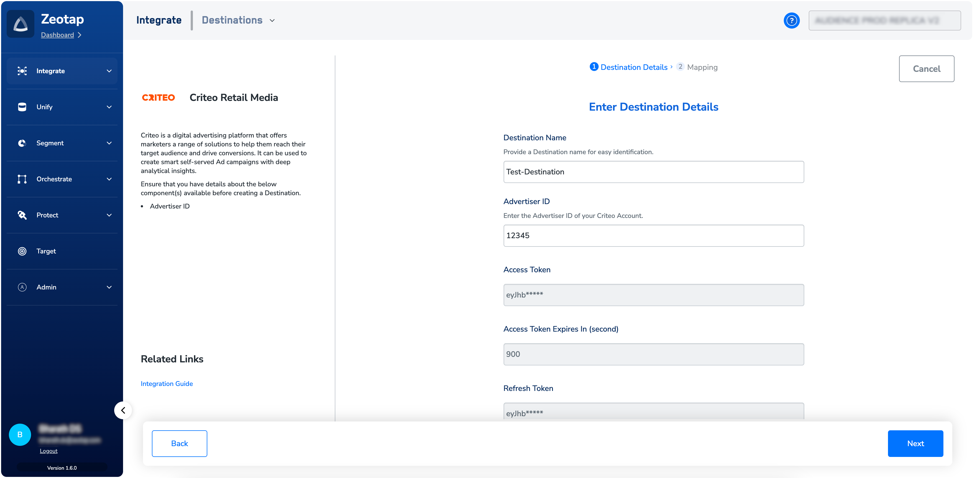The image size is (980, 478).
Task: Click the Zeotap logo icon
Action: click(x=21, y=24)
